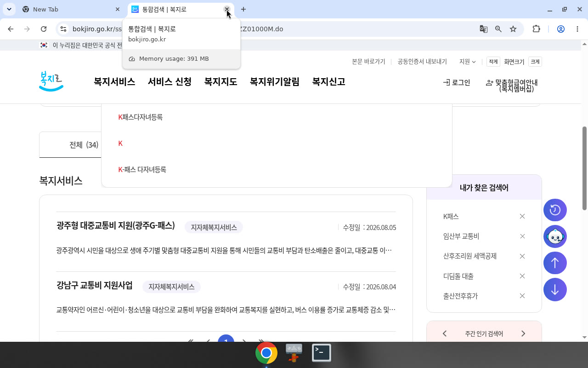Open the 복지위기알림 menu
The width and height of the screenshot is (588, 368).
tap(274, 82)
